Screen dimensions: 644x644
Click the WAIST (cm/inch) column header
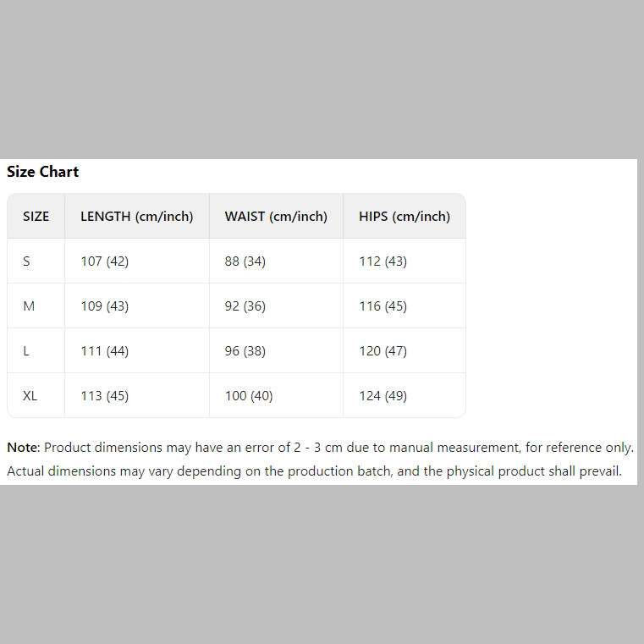coord(276,217)
